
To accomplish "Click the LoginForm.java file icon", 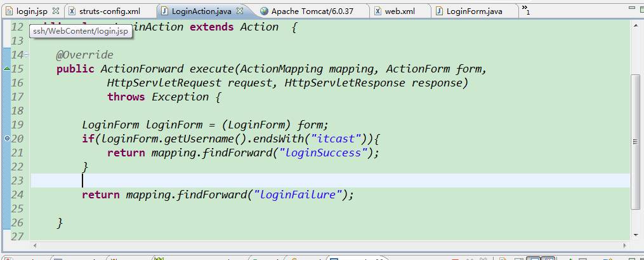I will click(439, 11).
